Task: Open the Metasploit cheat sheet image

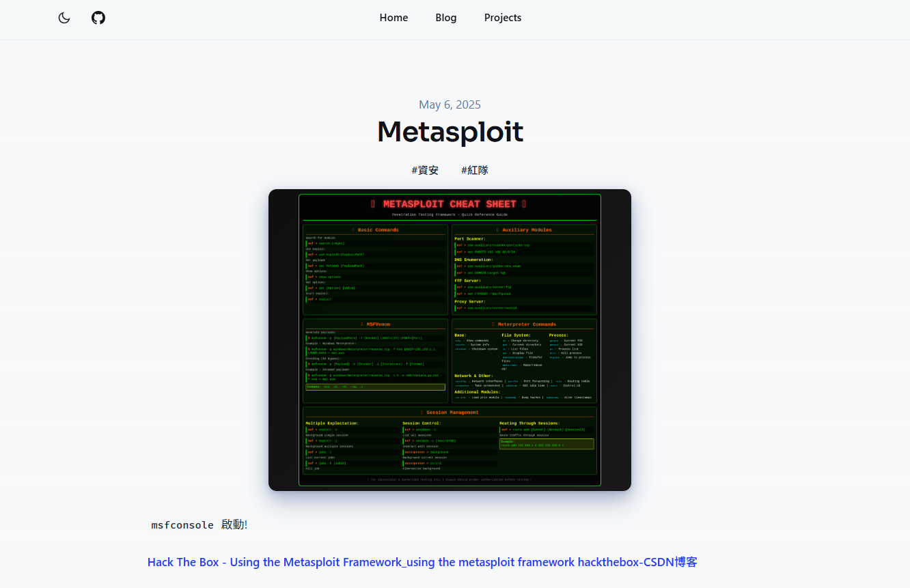Action: click(x=450, y=340)
